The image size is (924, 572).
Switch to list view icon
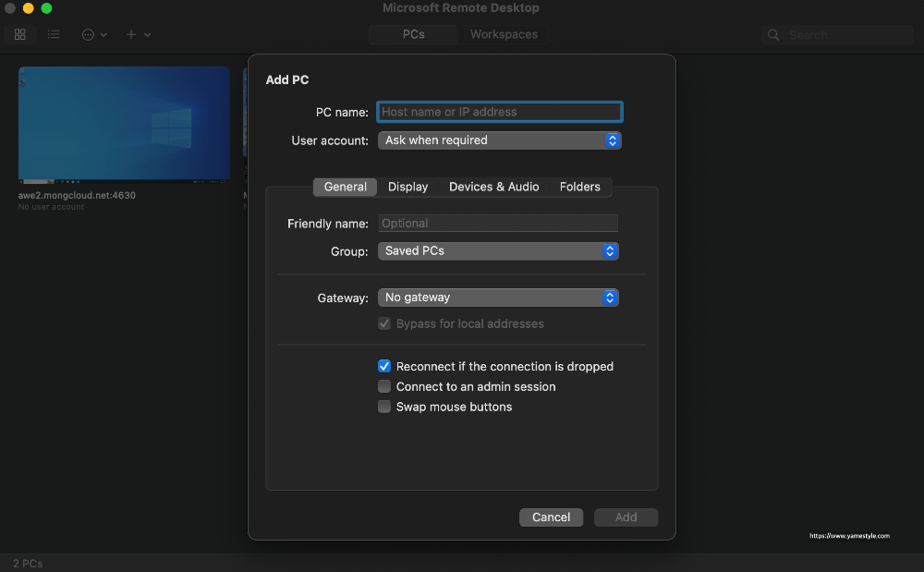pyautogui.click(x=54, y=35)
